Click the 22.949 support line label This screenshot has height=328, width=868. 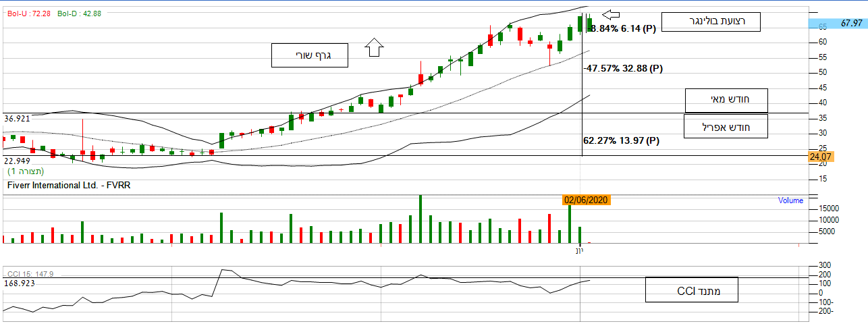[x=18, y=161]
